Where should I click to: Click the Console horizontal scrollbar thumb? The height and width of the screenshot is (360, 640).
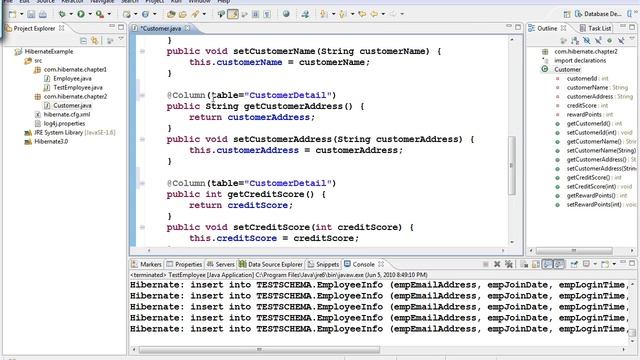tap(259, 349)
